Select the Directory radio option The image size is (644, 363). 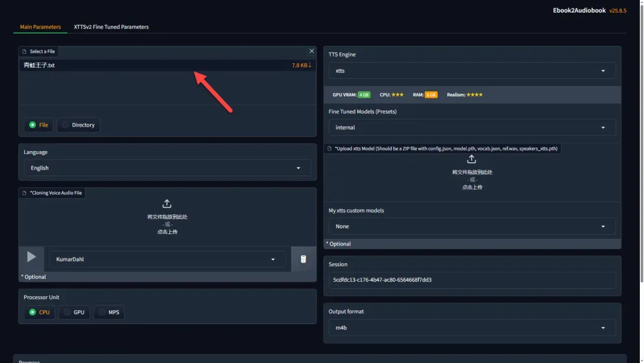[79, 125]
